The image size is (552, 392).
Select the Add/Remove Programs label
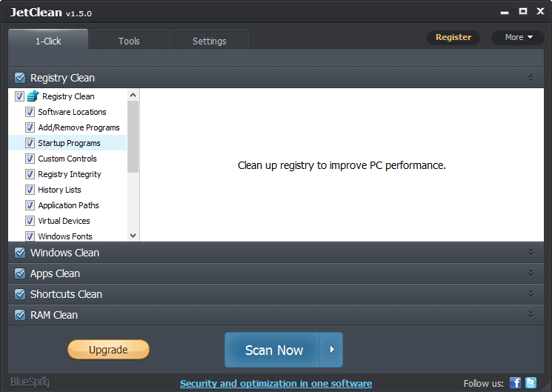point(79,127)
